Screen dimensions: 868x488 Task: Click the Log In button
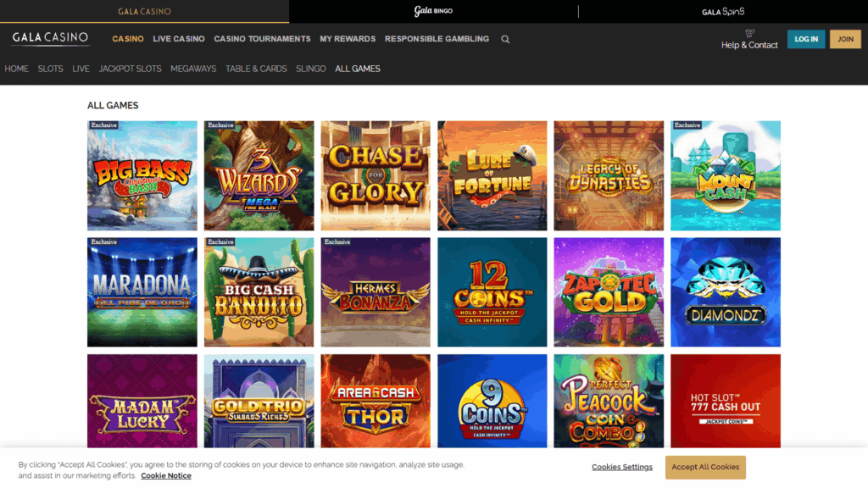tap(805, 39)
